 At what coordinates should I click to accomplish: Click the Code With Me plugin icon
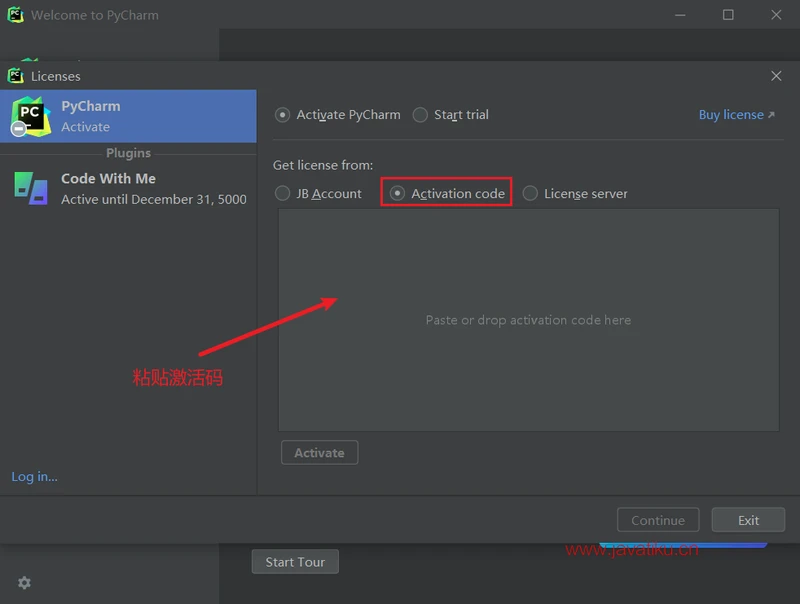point(30,188)
